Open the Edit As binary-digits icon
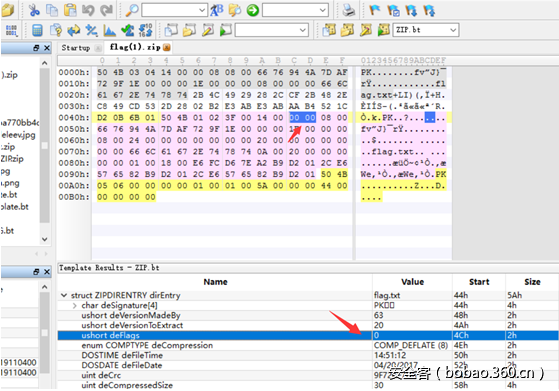The image size is (559, 391). click(11, 30)
